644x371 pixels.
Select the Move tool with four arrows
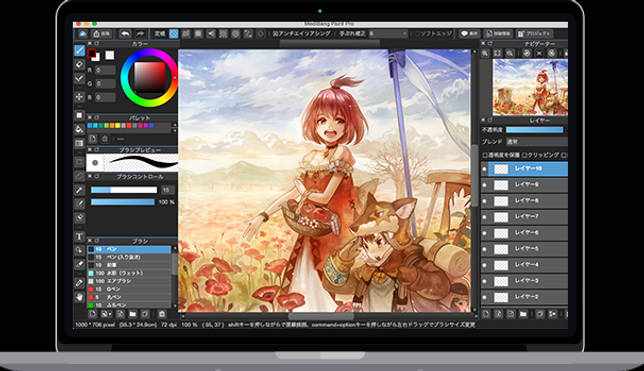[x=80, y=97]
